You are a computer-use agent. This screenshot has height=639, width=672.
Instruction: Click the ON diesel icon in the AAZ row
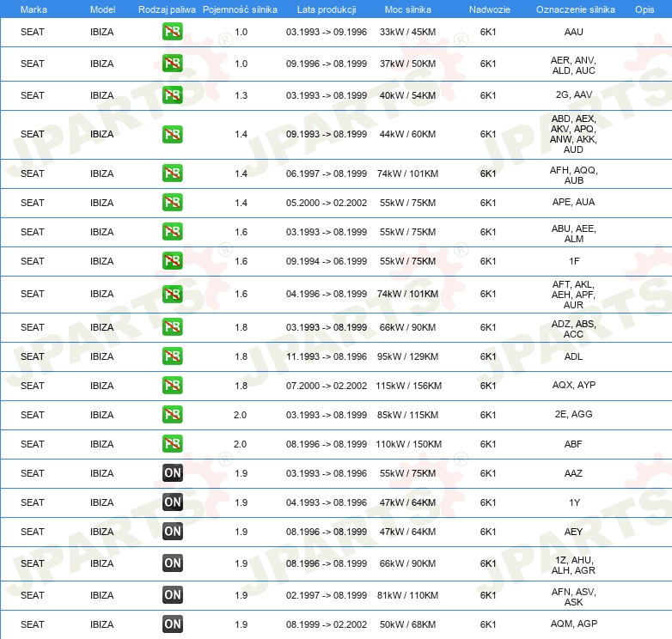click(x=173, y=473)
